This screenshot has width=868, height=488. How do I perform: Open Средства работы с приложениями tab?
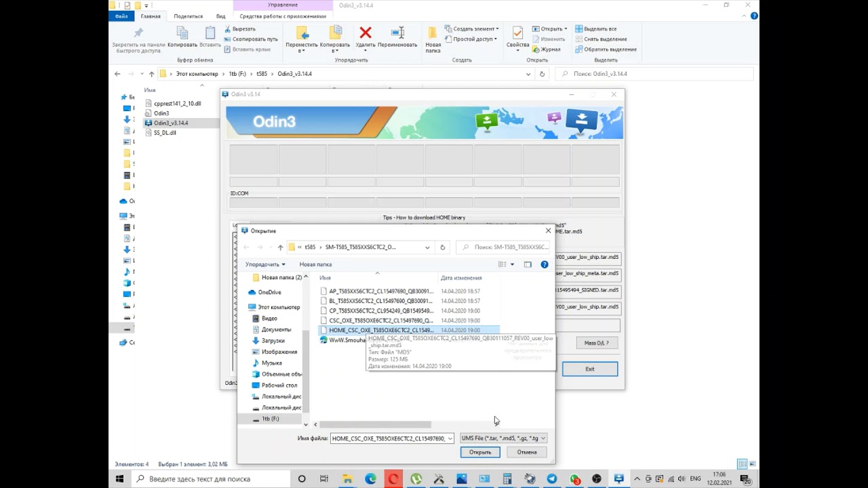pyautogui.click(x=283, y=16)
